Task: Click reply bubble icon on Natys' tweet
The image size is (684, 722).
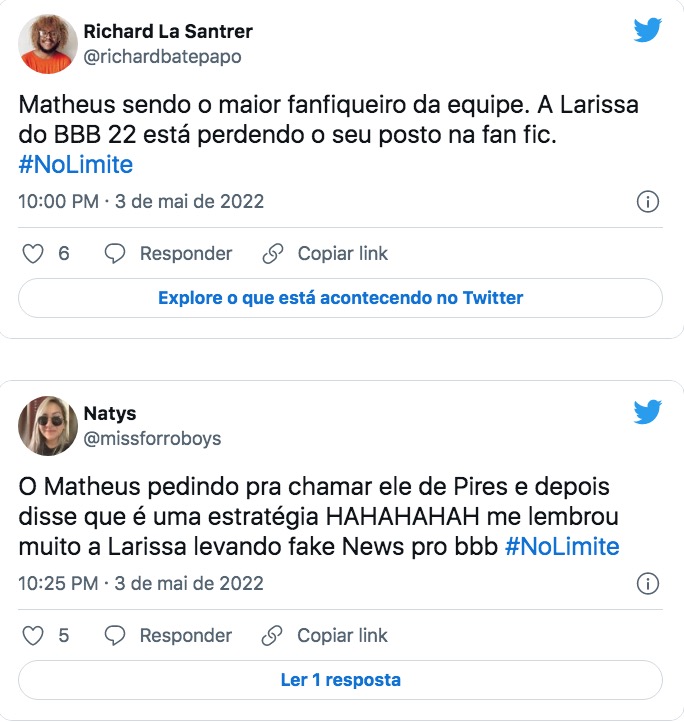Action: (115, 635)
